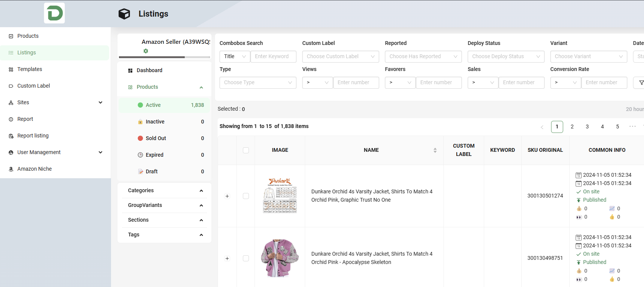Viewport: 644px width, 287px height.
Task: Click pagination ellipsis to jump pages
Action: [633, 127]
